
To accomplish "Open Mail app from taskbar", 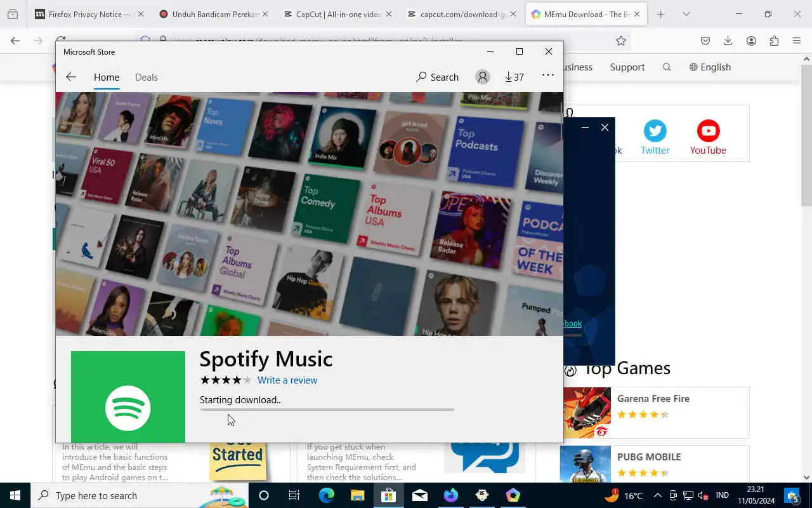I will (x=419, y=495).
